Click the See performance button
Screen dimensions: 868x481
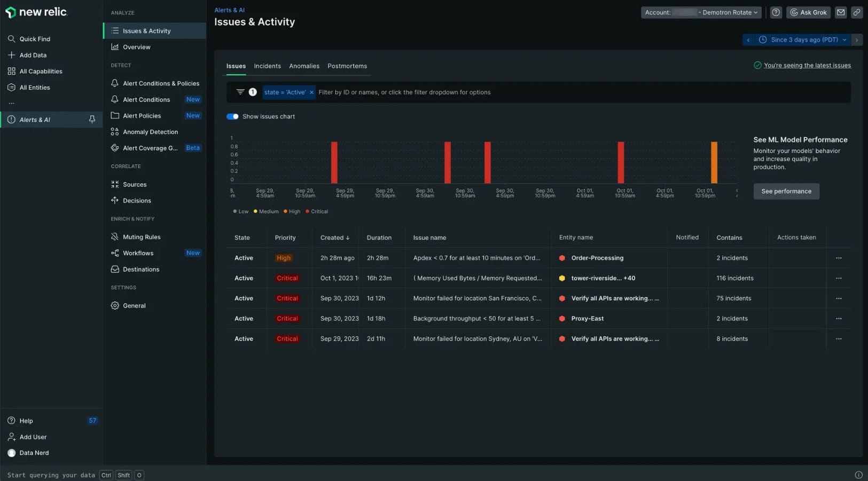(x=786, y=191)
